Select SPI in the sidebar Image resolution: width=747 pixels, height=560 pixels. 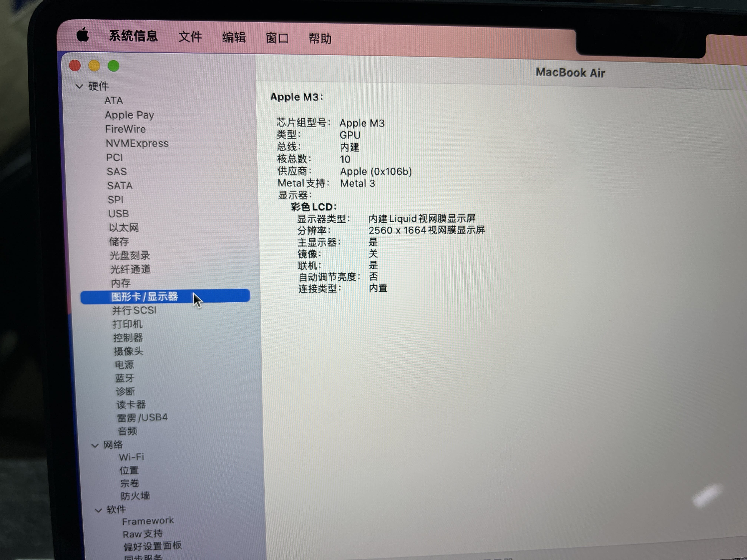115,200
